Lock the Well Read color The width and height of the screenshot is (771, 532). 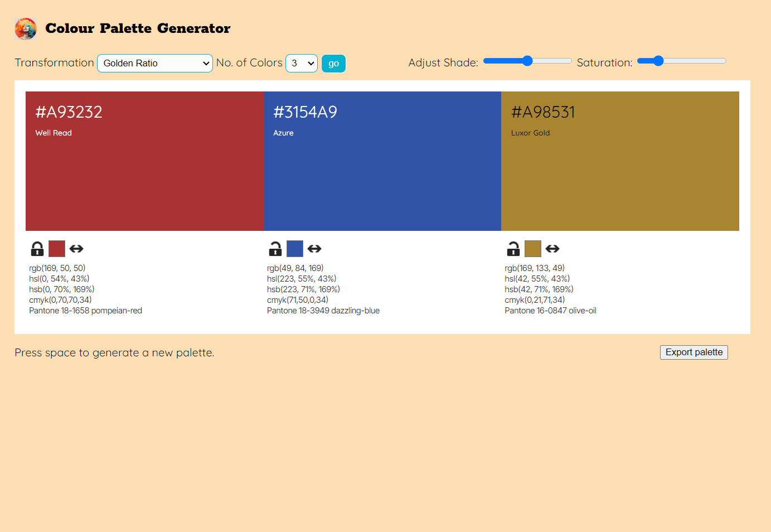[37, 248]
